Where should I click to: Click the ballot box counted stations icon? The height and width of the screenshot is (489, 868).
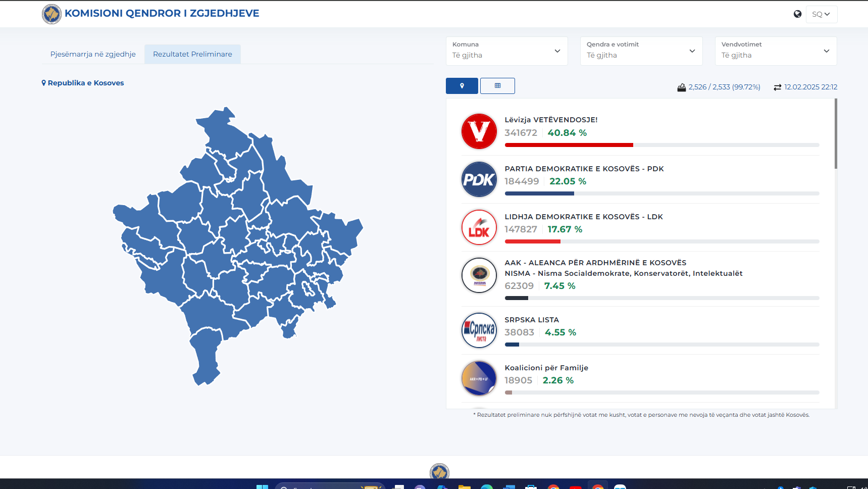682,87
